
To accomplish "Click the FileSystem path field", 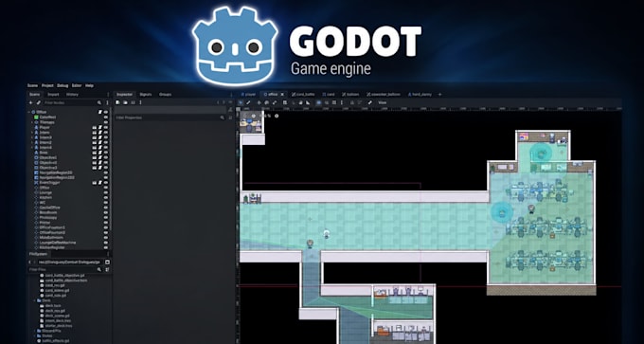I will [70, 262].
